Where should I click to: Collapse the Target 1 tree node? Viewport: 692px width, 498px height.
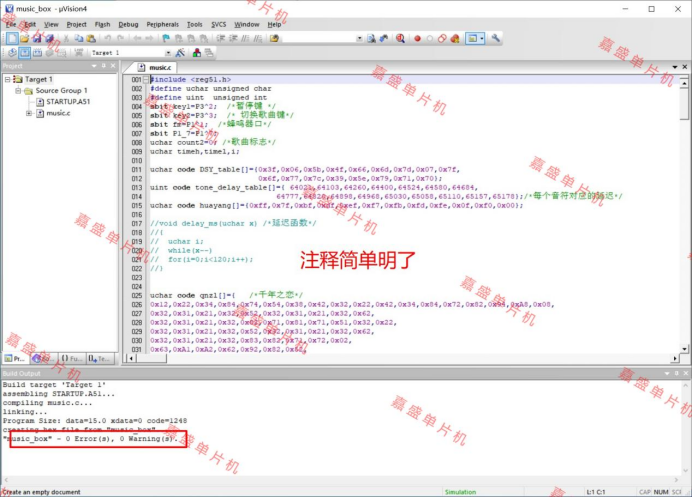tap(8, 79)
